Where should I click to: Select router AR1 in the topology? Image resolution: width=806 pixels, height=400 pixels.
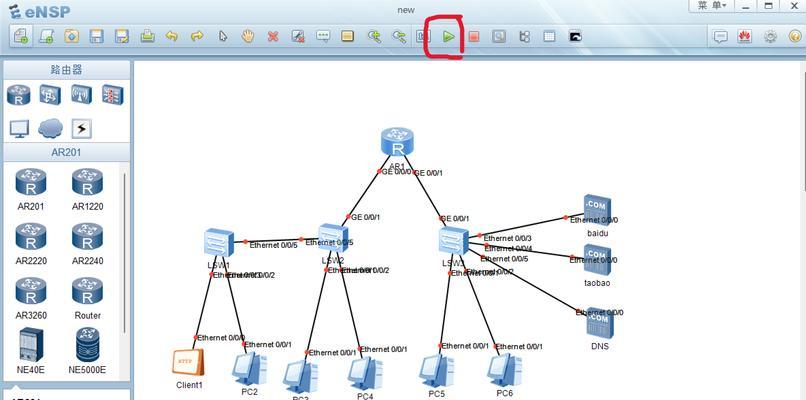(397, 142)
